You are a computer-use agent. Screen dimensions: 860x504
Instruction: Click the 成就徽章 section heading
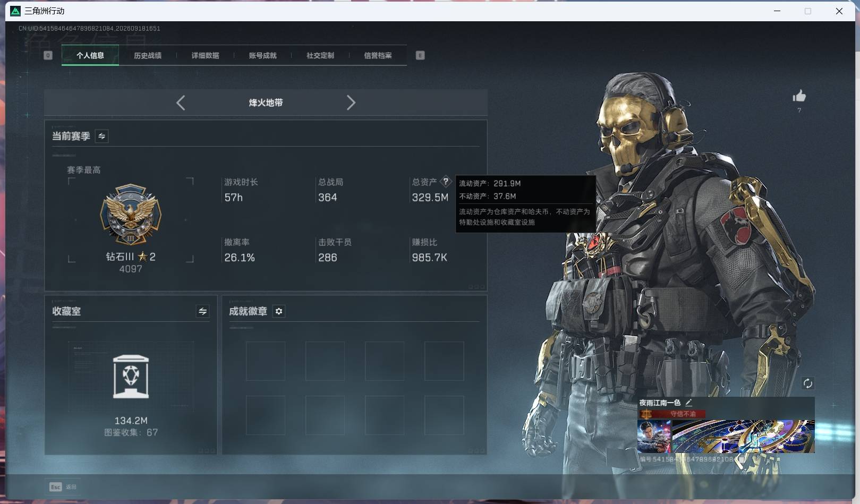click(x=248, y=311)
